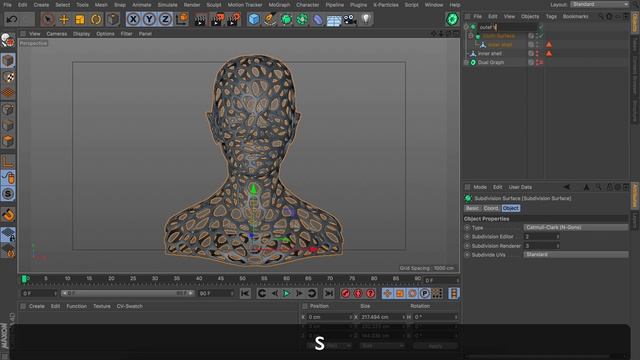
Task: Add a Cube primitive object
Action: [x=253, y=19]
